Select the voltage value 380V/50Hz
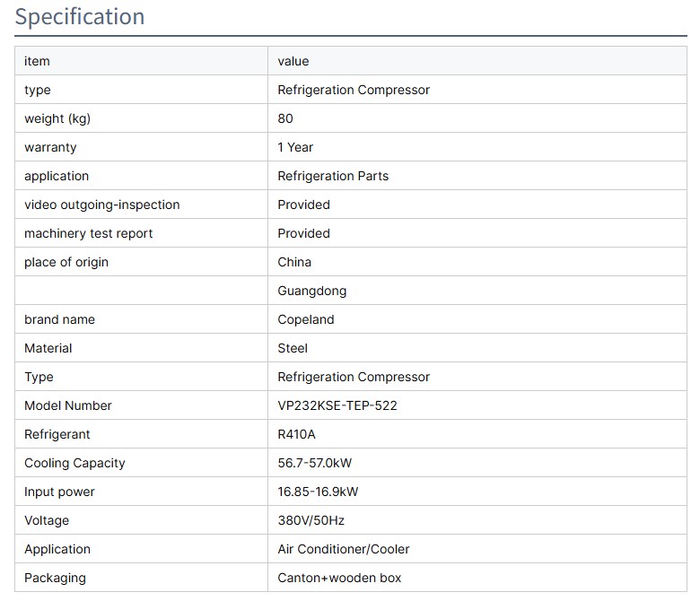 pos(311,520)
